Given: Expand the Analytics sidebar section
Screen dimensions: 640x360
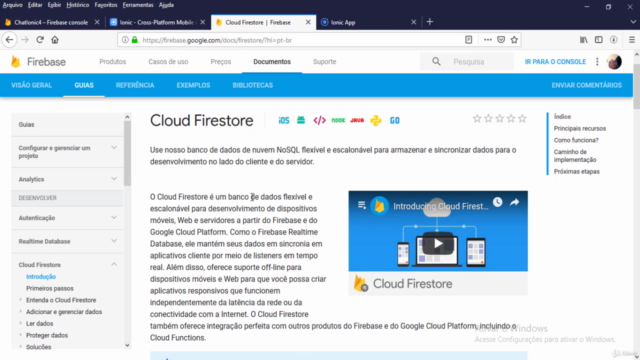Looking at the screenshot, I should 114,179.
